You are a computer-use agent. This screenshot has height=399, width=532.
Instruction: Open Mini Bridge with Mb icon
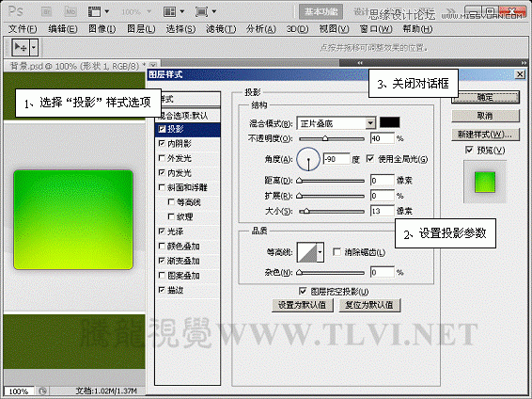tap(70, 12)
